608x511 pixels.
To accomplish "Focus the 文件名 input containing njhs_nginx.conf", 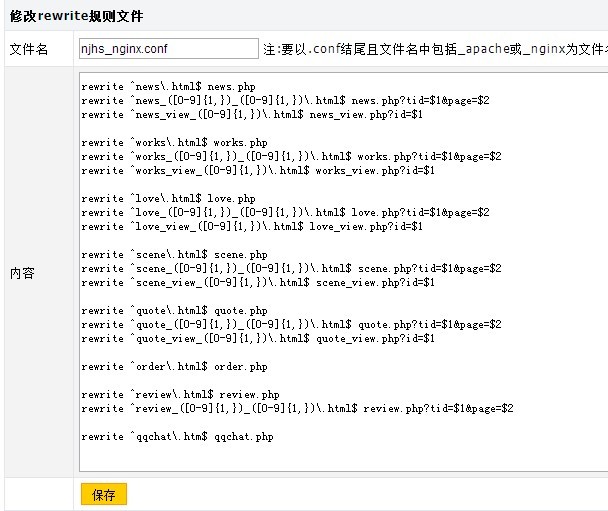I will [x=168, y=48].
